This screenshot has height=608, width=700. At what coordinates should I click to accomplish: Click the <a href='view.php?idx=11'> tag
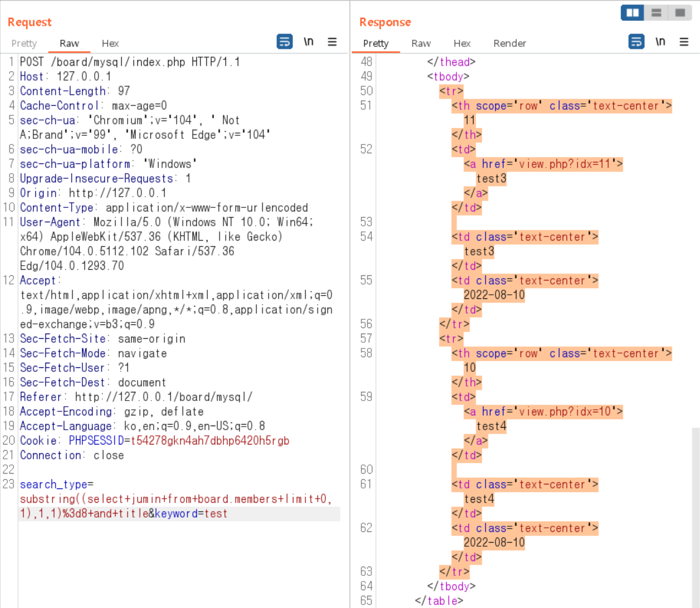click(543, 164)
